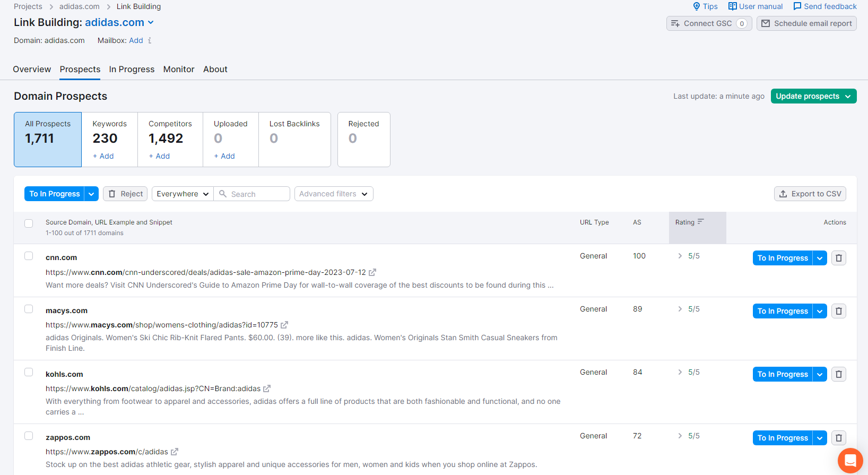Click Export to CSV button
This screenshot has width=868, height=475.
pyautogui.click(x=810, y=194)
